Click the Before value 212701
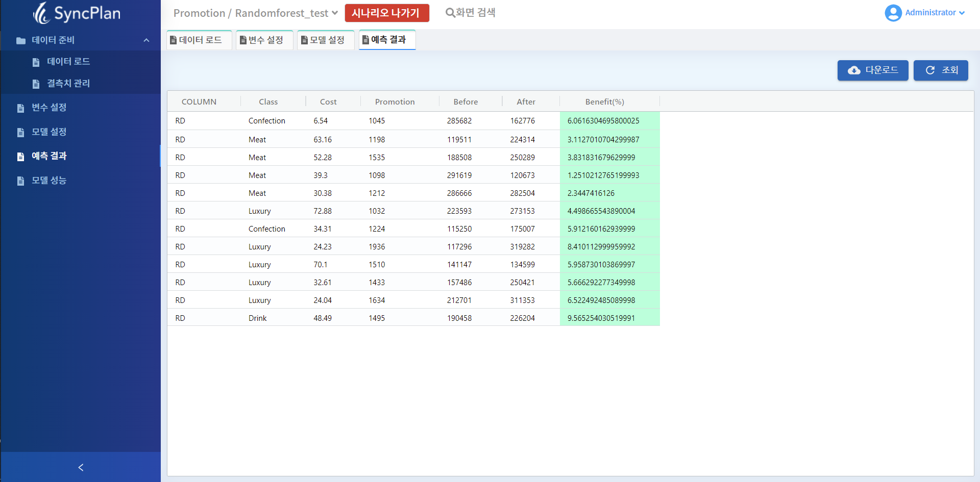This screenshot has width=980, height=482. [459, 300]
